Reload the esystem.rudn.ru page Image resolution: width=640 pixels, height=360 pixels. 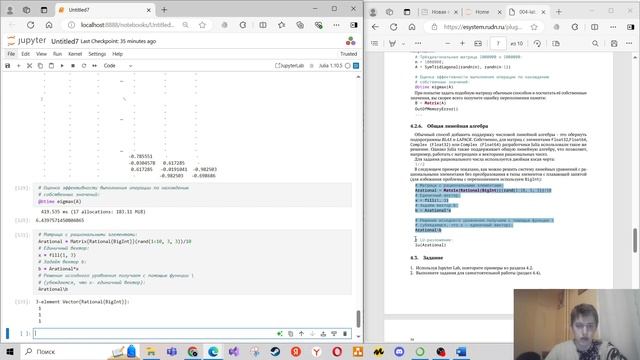click(393, 27)
